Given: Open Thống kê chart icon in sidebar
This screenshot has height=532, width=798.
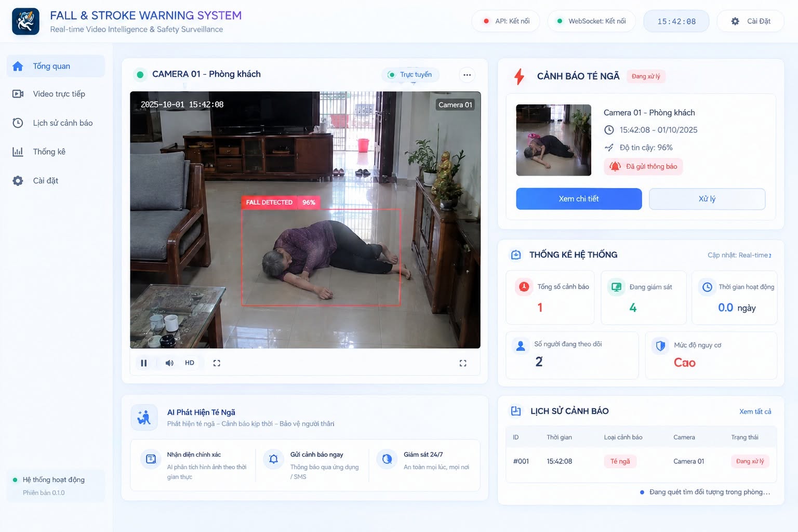Looking at the screenshot, I should pos(18,152).
